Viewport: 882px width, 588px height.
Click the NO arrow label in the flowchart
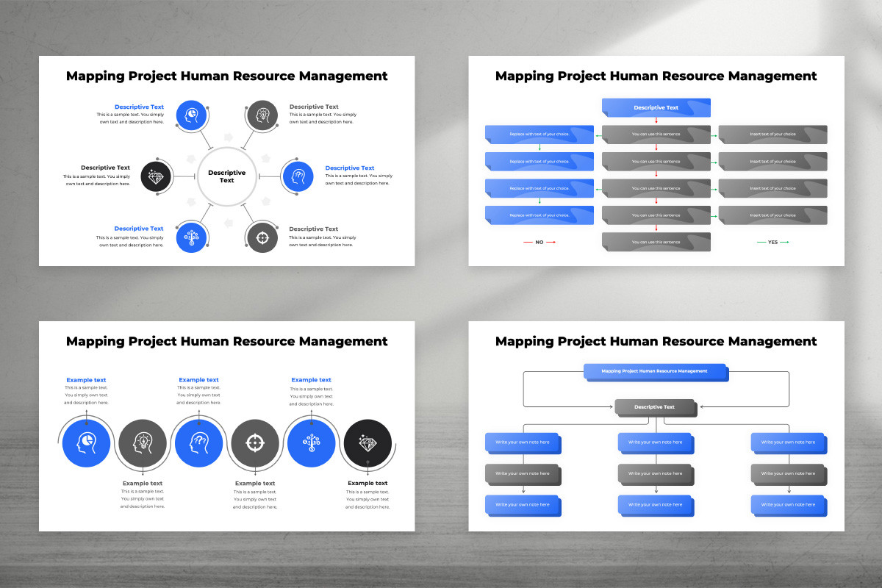(539, 241)
